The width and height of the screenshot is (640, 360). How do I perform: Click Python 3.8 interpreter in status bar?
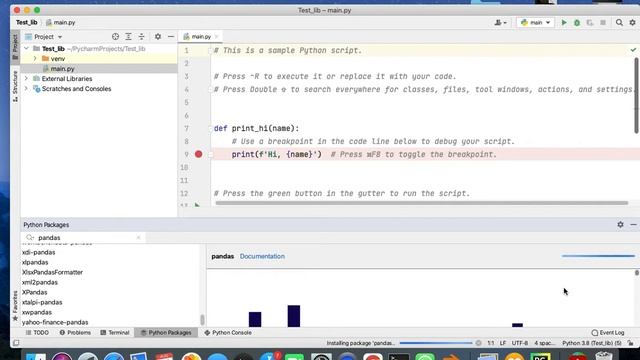pos(591,343)
